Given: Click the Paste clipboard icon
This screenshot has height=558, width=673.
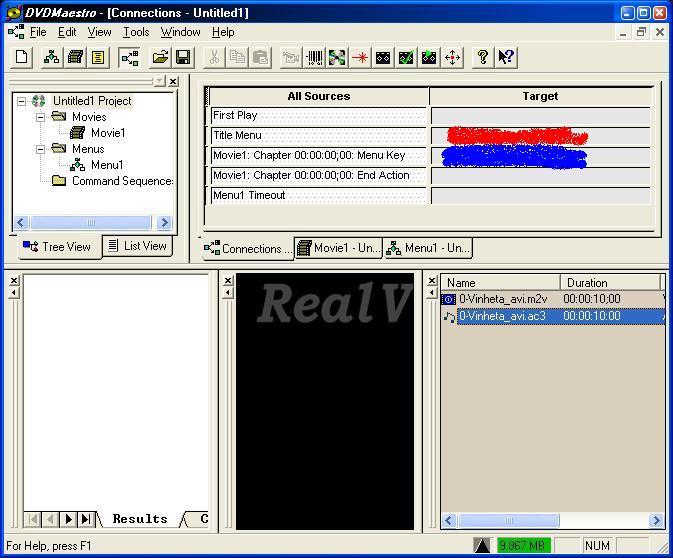Looking at the screenshot, I should pos(261,57).
